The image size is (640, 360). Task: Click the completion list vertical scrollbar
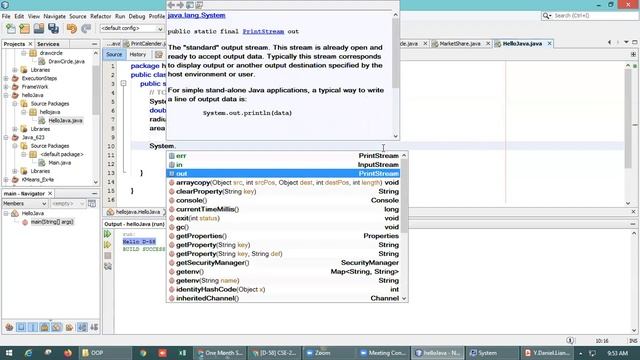[404, 196]
